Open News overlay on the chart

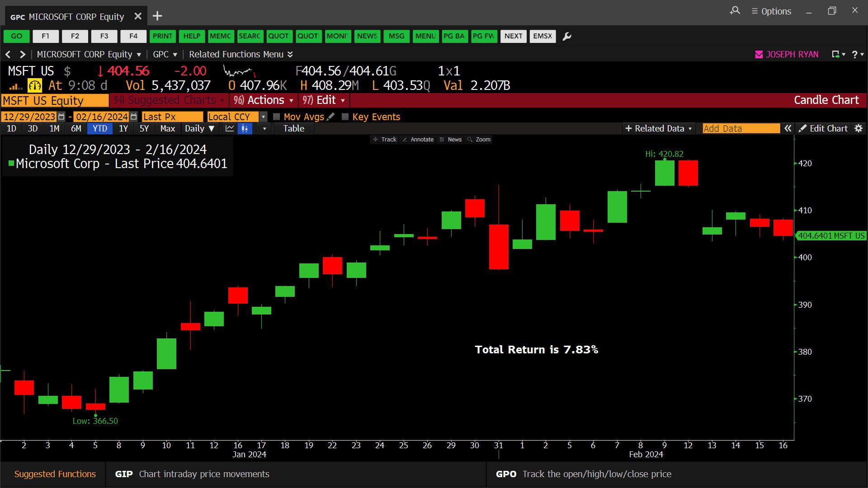click(451, 140)
